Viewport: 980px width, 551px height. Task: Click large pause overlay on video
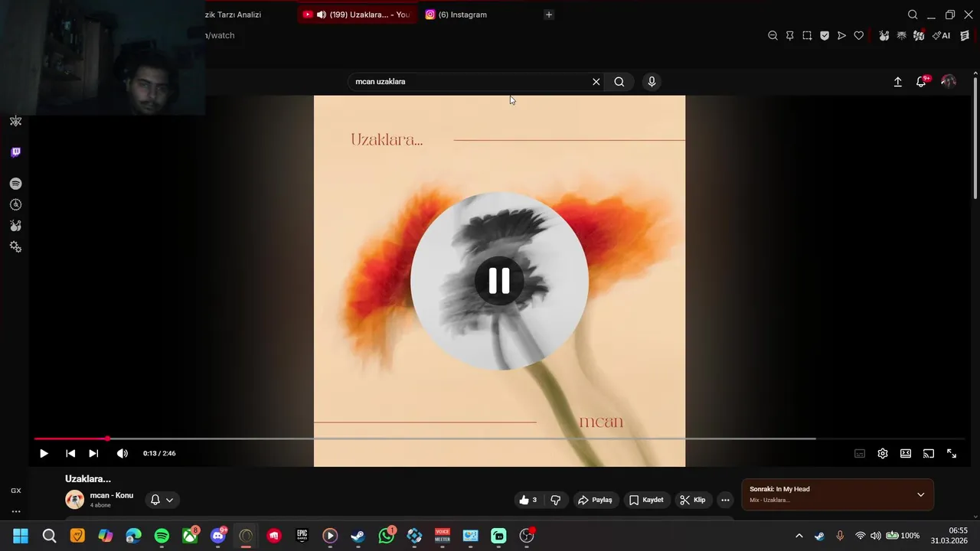coord(499,281)
